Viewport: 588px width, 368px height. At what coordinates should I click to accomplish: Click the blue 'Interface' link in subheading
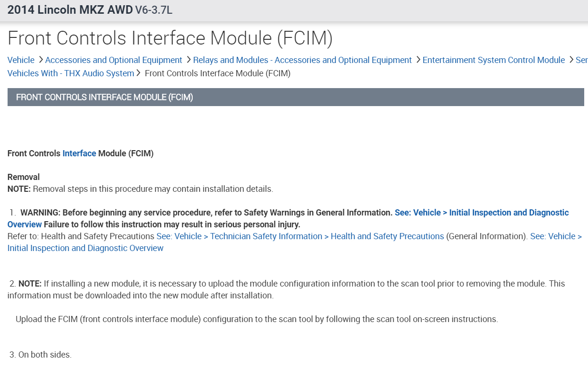pyautogui.click(x=79, y=153)
